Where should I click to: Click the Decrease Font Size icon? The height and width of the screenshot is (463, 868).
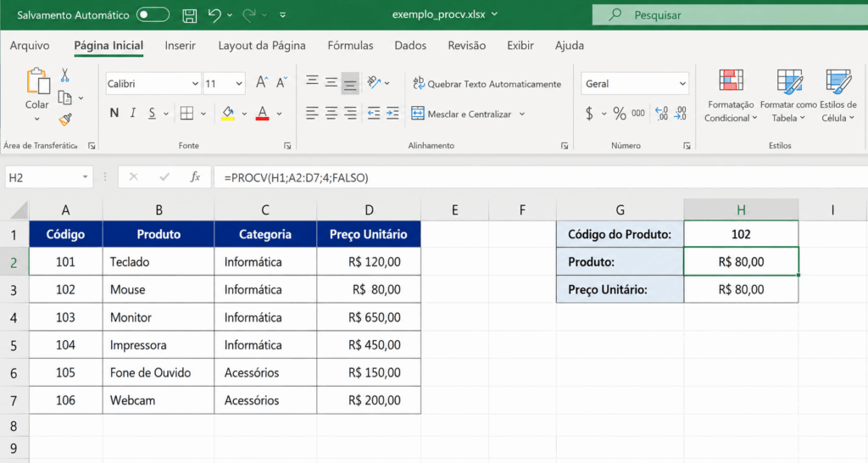(x=281, y=83)
